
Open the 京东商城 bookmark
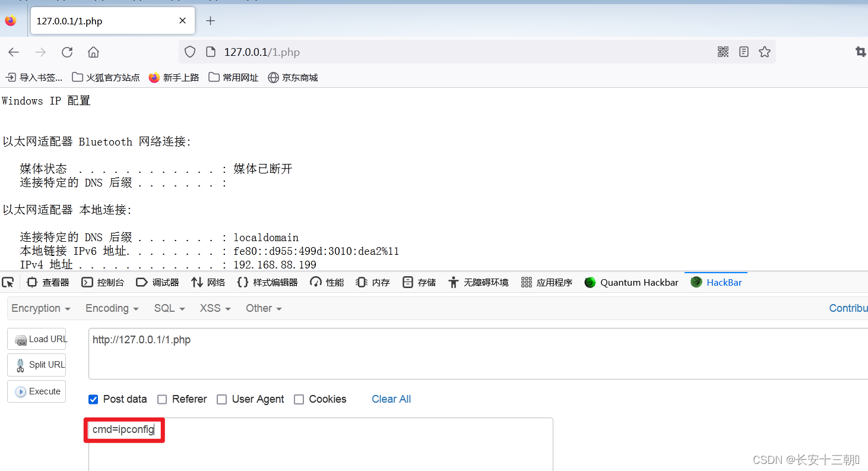pyautogui.click(x=293, y=78)
